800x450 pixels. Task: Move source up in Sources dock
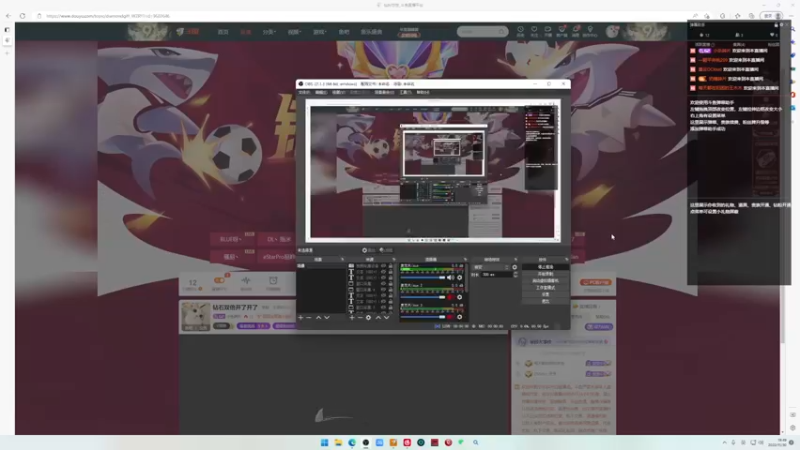click(378, 317)
